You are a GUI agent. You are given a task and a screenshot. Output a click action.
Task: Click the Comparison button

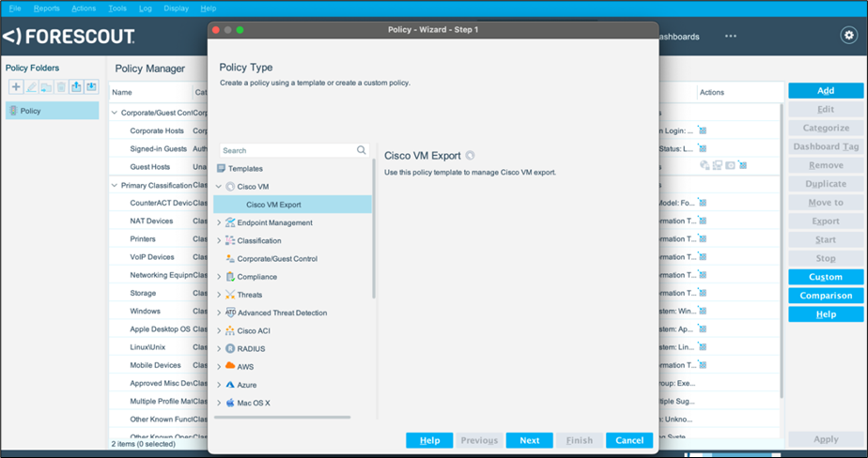coord(826,296)
